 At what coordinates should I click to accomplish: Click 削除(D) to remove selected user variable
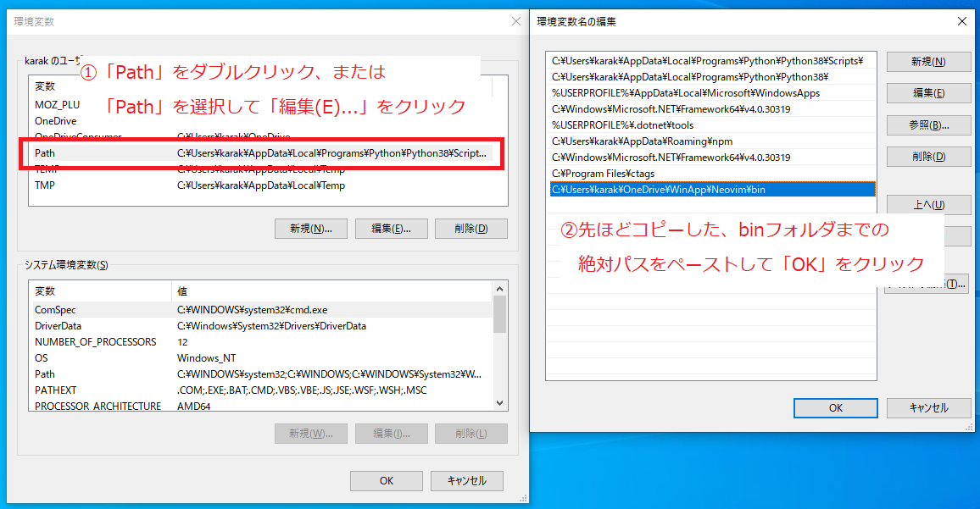(471, 228)
